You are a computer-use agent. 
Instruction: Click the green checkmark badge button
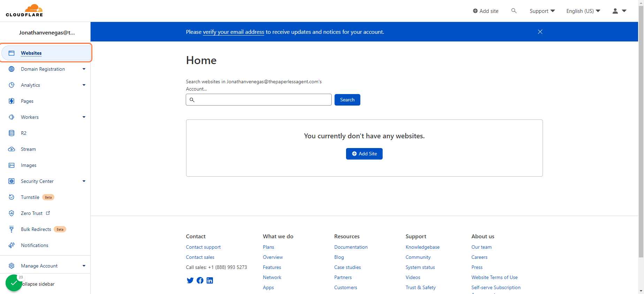coord(14,283)
